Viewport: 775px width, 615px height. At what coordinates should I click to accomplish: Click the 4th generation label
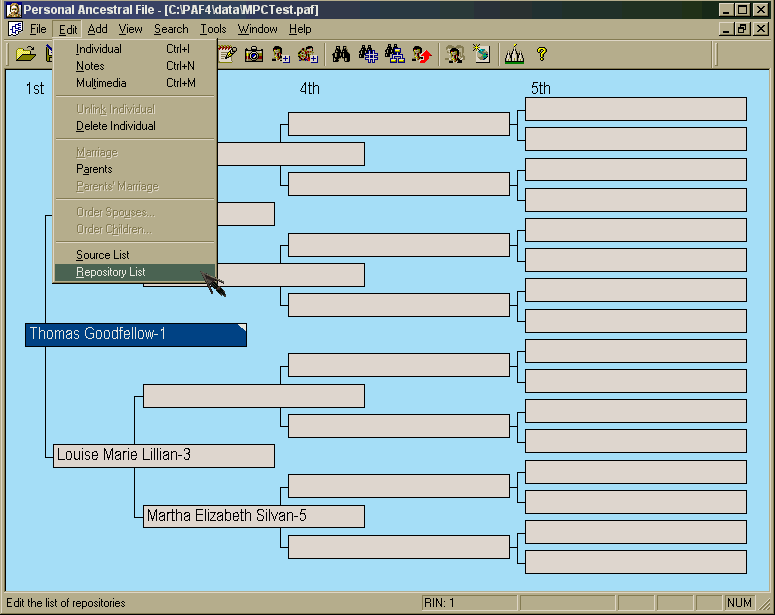(x=309, y=88)
